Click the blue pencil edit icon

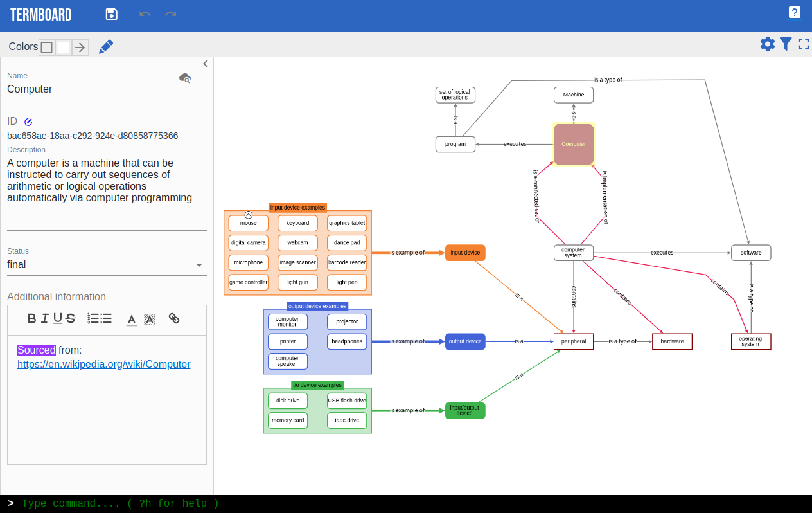point(106,47)
